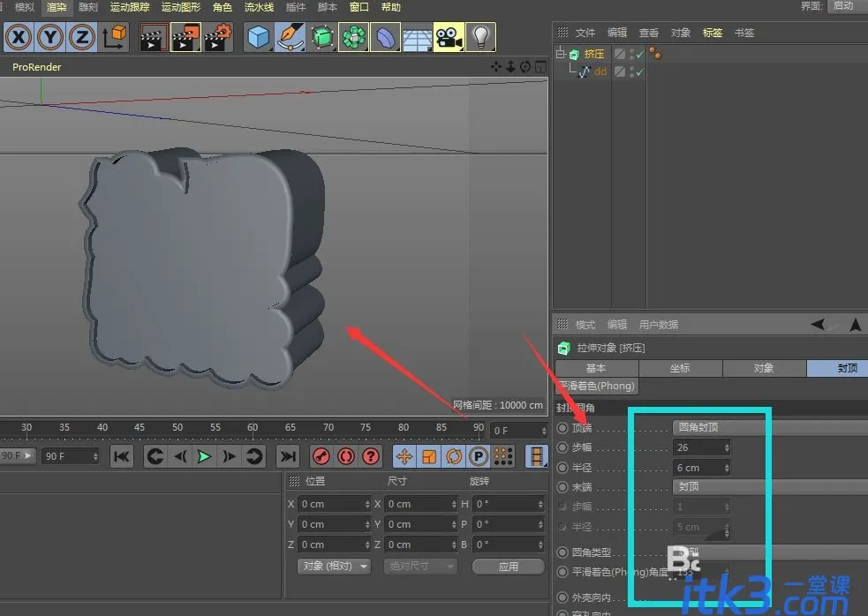Viewport: 868px width, 616px height.
Task: Open the green array modeling icon
Action: click(x=354, y=37)
